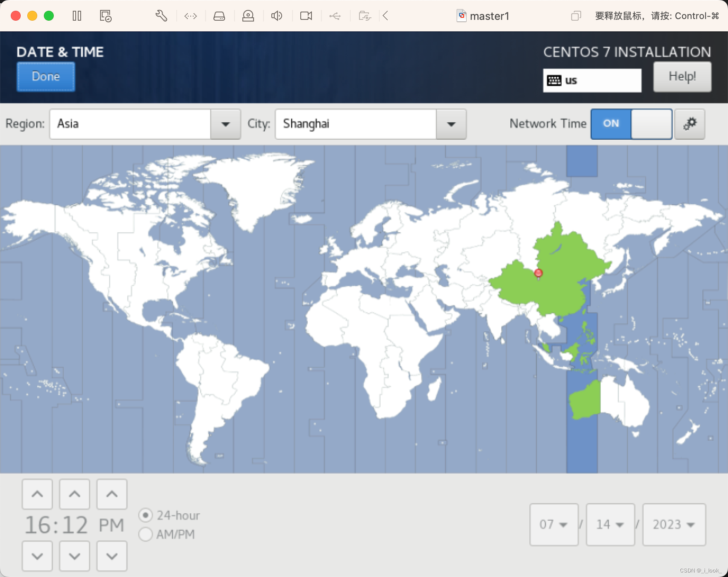The width and height of the screenshot is (728, 577).
Task: Open NTP server configuration gears
Action: (x=690, y=124)
